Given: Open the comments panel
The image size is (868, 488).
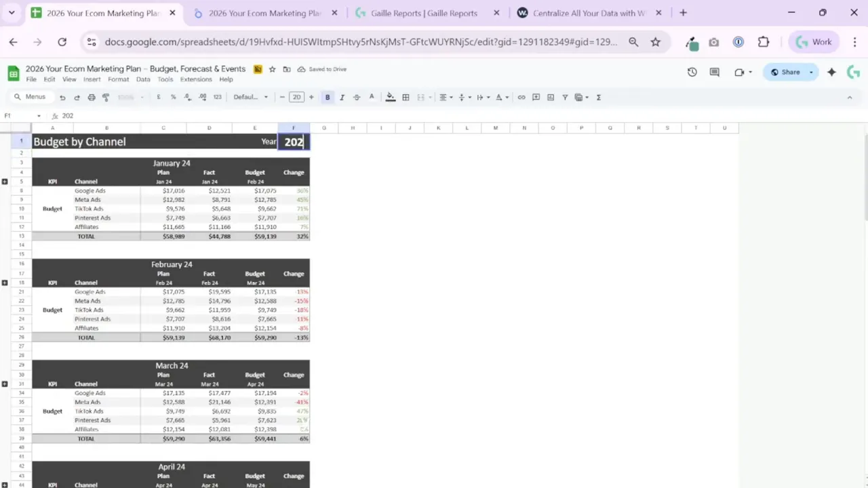Looking at the screenshot, I should [714, 72].
